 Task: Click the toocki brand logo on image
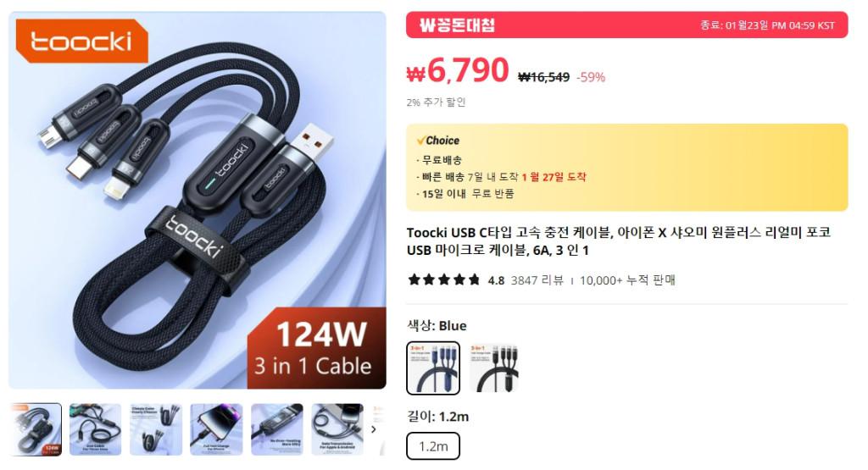click(x=82, y=41)
